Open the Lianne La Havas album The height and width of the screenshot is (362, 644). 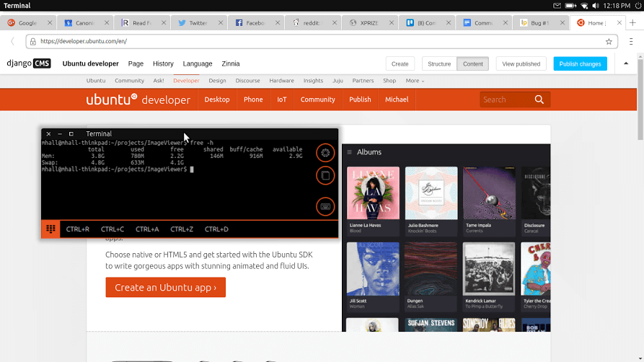pos(373,200)
